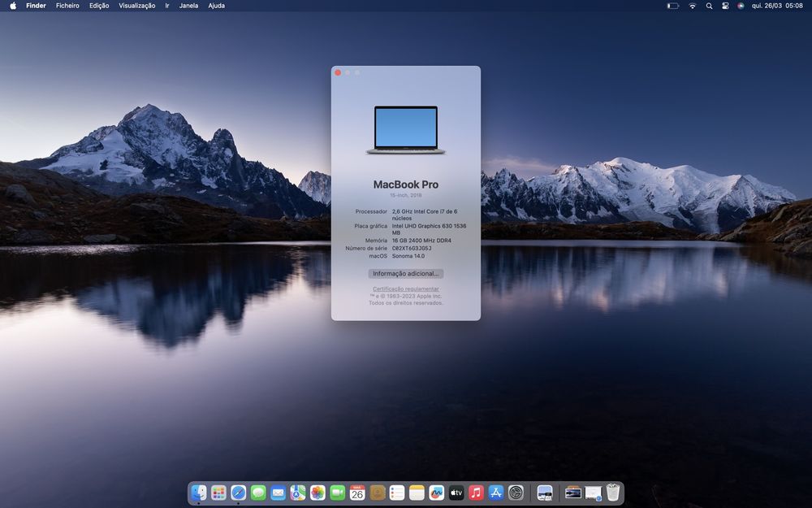Open the Preview app in the Dock
This screenshot has height=508, width=812.
[545, 493]
